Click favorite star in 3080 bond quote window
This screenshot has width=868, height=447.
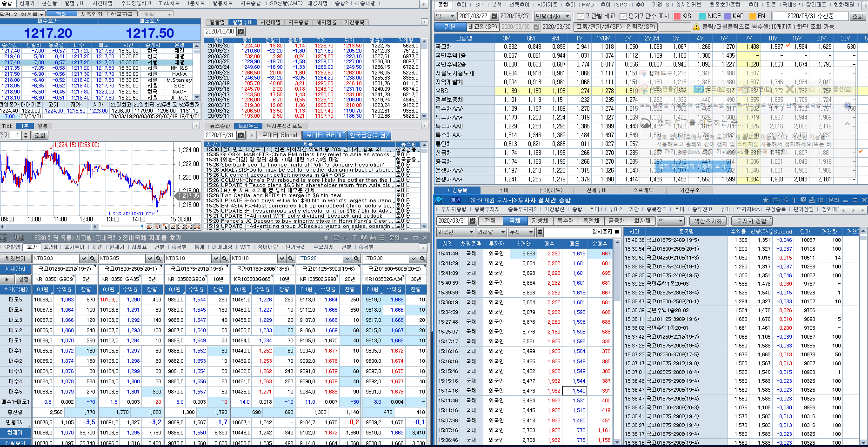coord(326,238)
